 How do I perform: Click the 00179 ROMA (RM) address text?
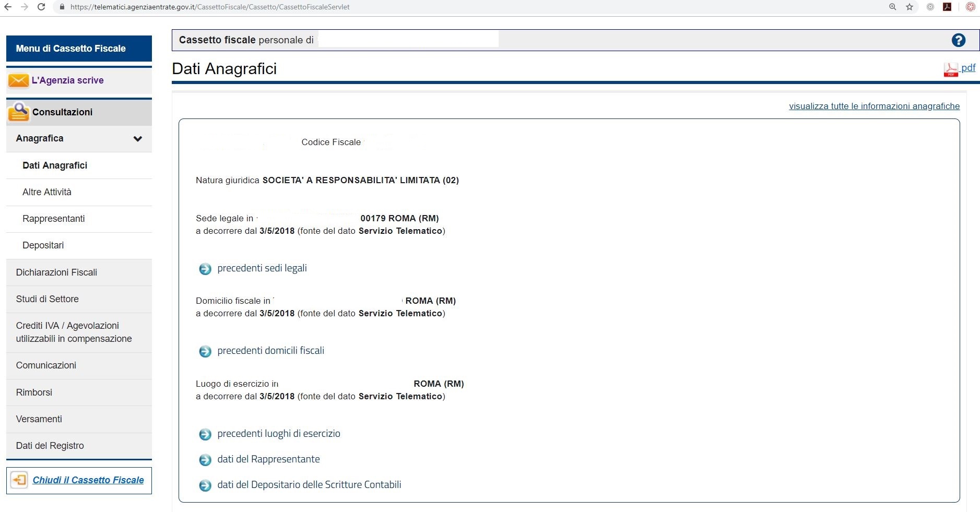[399, 218]
